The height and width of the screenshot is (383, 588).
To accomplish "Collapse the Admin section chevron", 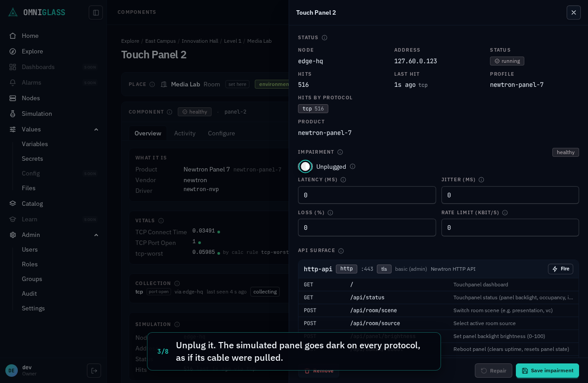I will [96, 235].
